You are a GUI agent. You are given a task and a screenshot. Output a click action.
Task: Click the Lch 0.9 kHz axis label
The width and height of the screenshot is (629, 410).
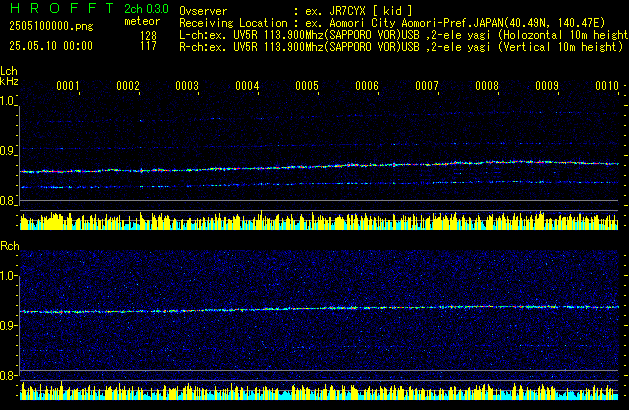pos(7,151)
